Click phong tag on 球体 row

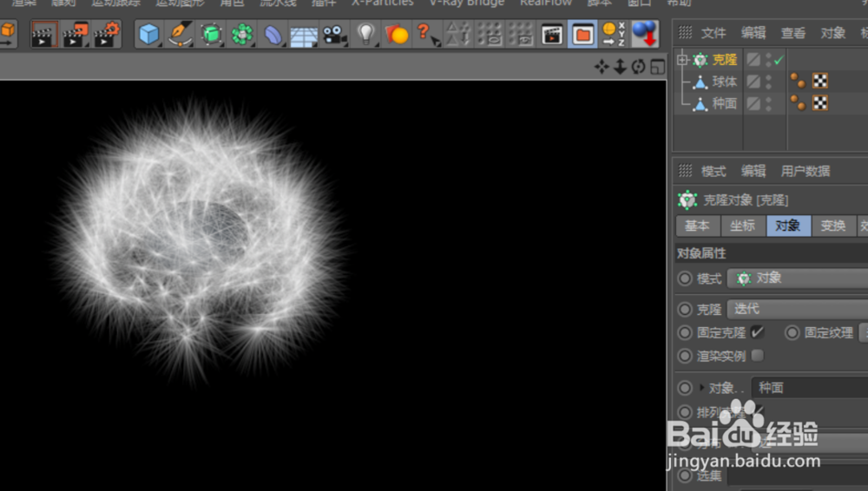pyautogui.click(x=798, y=81)
